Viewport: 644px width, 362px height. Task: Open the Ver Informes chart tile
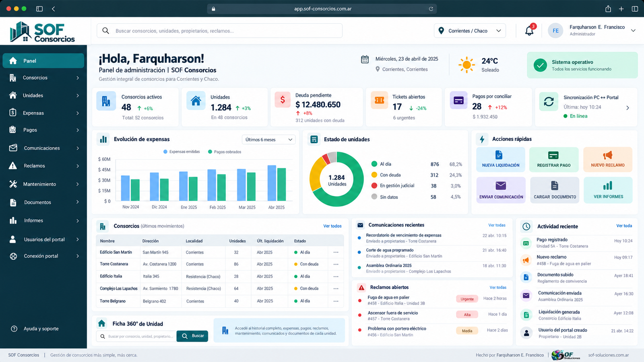(608, 190)
